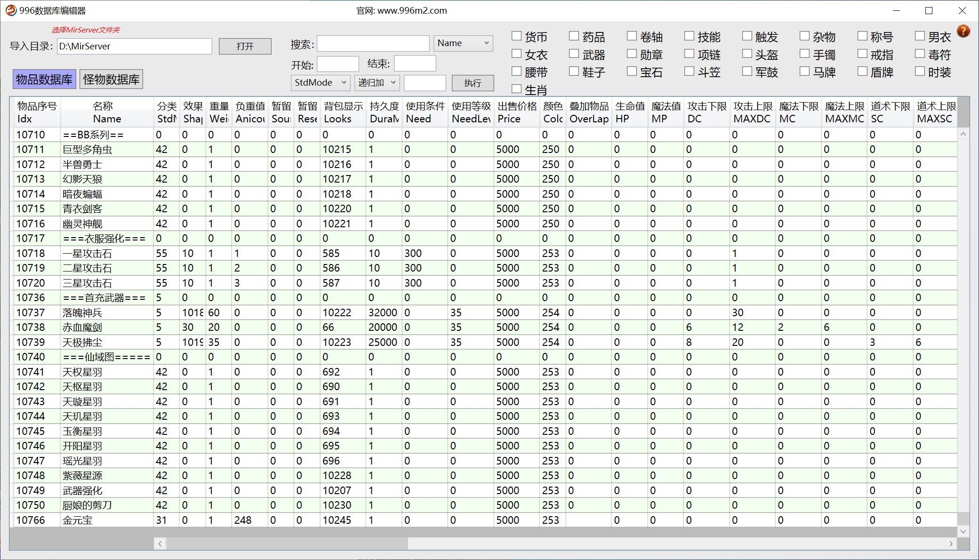Toggle the 时装 checkbox
Viewport: 979px width, 560px height.
click(920, 71)
